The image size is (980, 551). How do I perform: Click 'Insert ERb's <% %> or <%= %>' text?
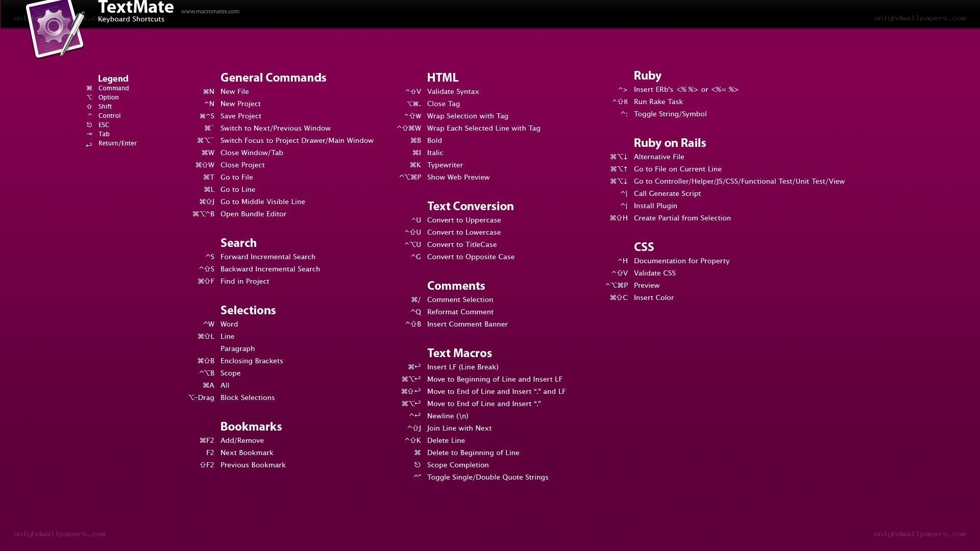pyautogui.click(x=686, y=90)
